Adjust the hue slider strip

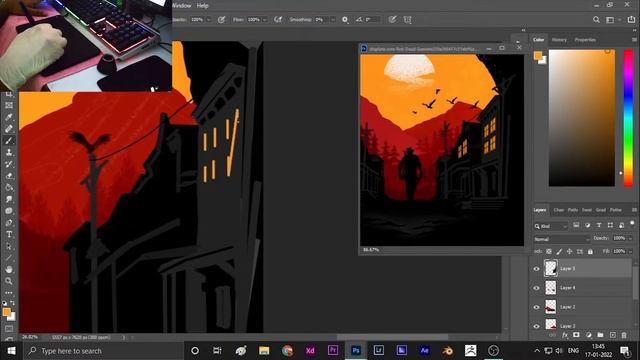pos(628,118)
